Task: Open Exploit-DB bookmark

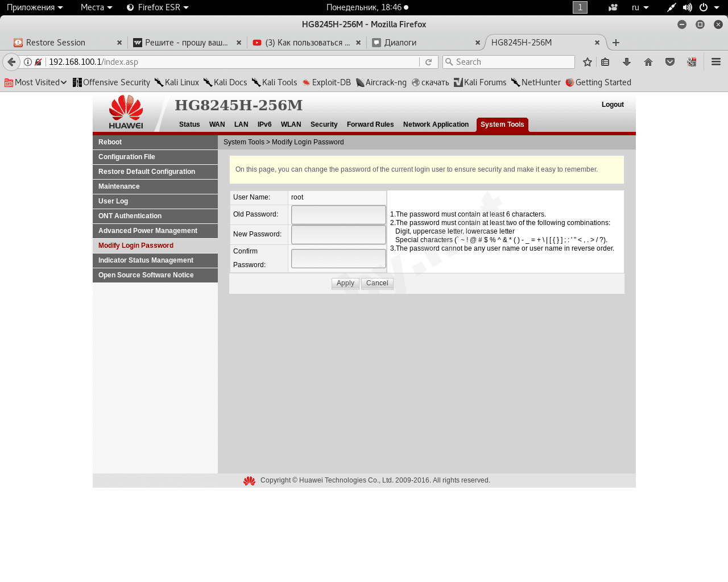Action: click(x=326, y=82)
